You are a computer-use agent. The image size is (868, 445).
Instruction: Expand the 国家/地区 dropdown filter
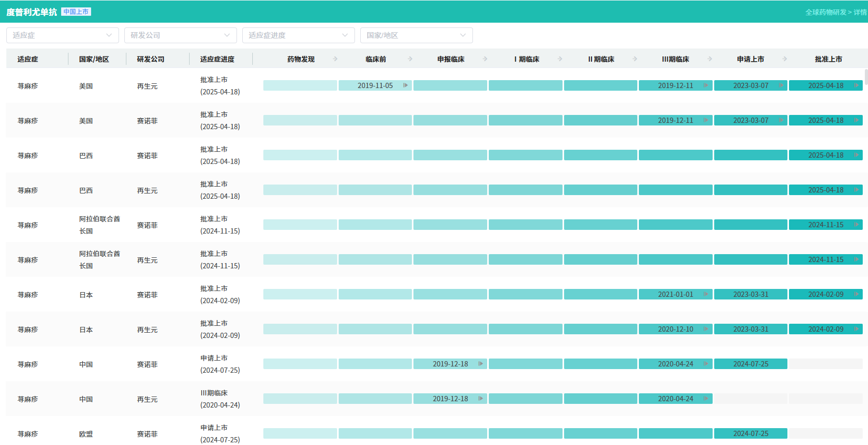[x=417, y=35]
